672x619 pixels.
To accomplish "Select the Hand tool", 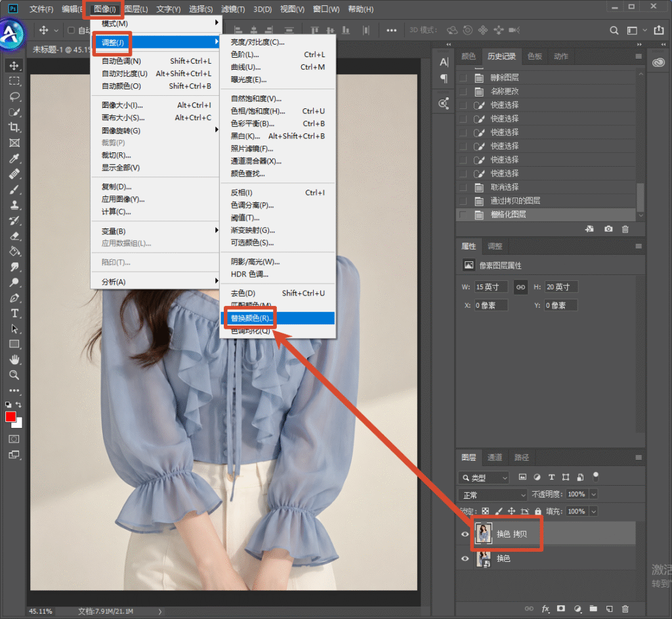I will click(14, 360).
